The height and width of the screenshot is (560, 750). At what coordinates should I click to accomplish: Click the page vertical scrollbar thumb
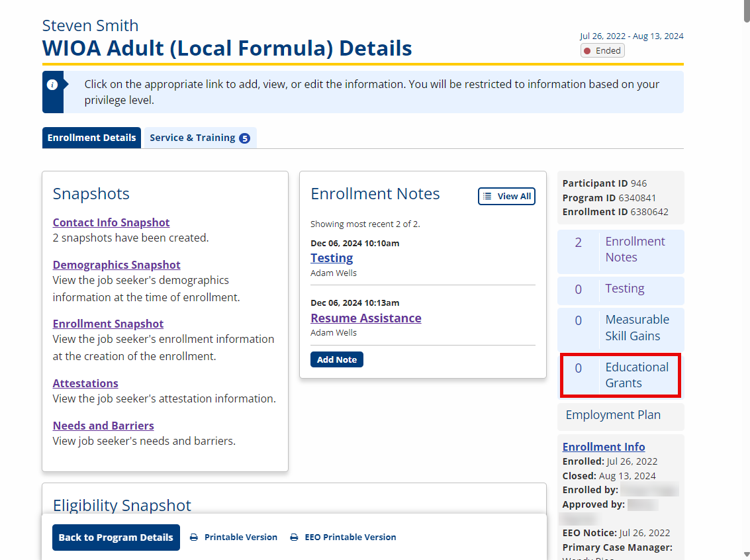[x=747, y=11]
